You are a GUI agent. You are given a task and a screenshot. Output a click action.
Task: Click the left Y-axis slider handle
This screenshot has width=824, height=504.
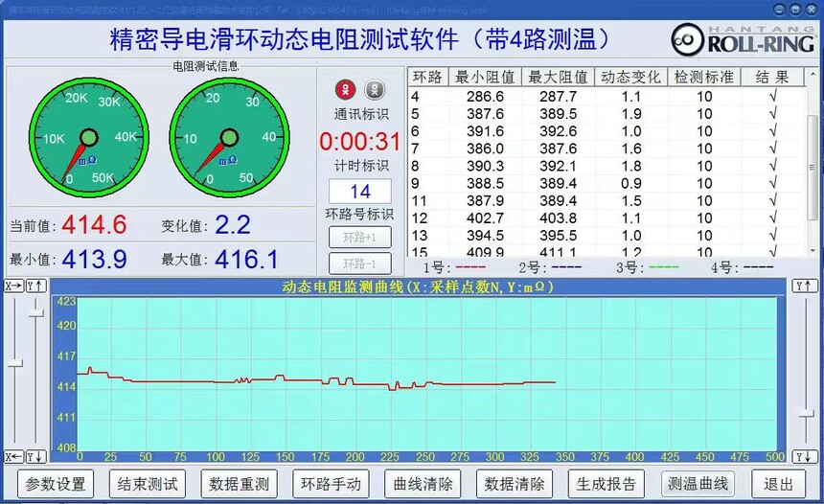pyautogui.click(x=35, y=312)
